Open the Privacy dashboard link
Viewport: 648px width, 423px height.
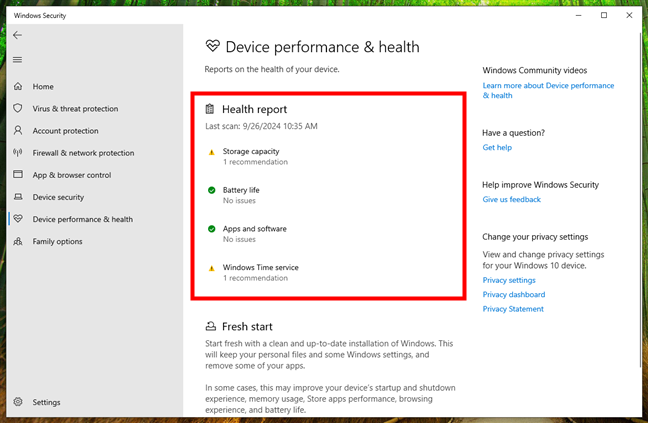click(x=514, y=295)
